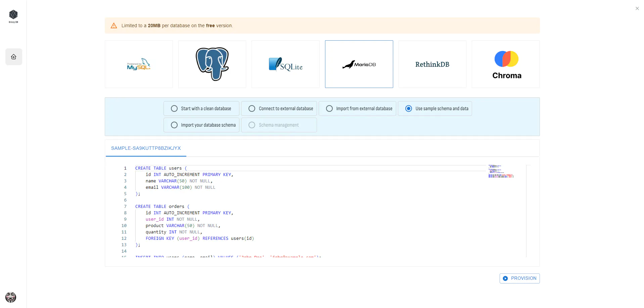Click the line "CREATE TABLE users ("
This screenshot has width=644, height=308.
click(x=161, y=168)
